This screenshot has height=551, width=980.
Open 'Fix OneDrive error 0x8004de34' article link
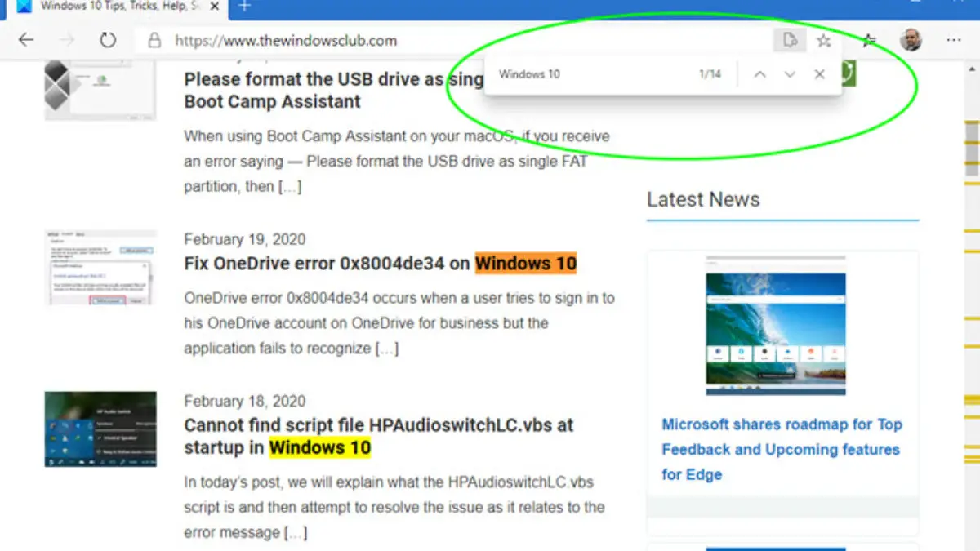(x=381, y=264)
